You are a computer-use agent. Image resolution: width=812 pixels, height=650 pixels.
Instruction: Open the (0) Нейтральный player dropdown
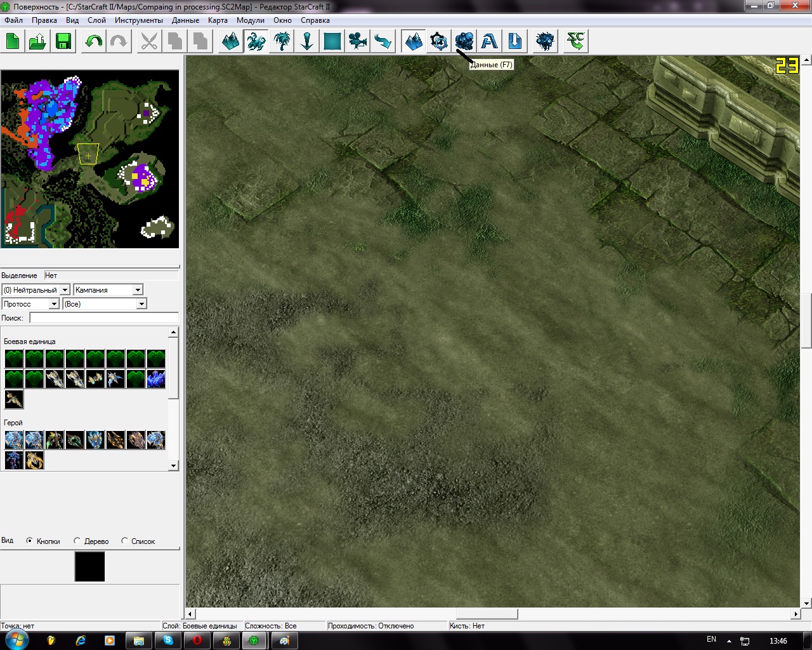tap(36, 290)
